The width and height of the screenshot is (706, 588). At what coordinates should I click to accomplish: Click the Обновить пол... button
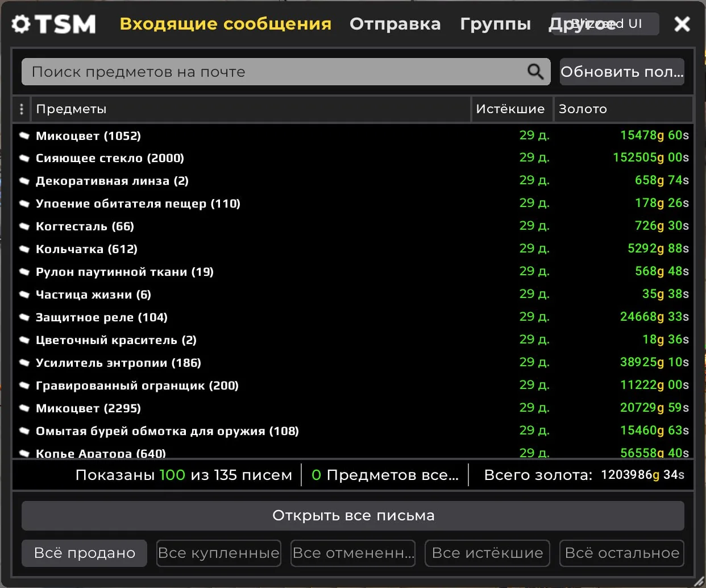coord(622,72)
